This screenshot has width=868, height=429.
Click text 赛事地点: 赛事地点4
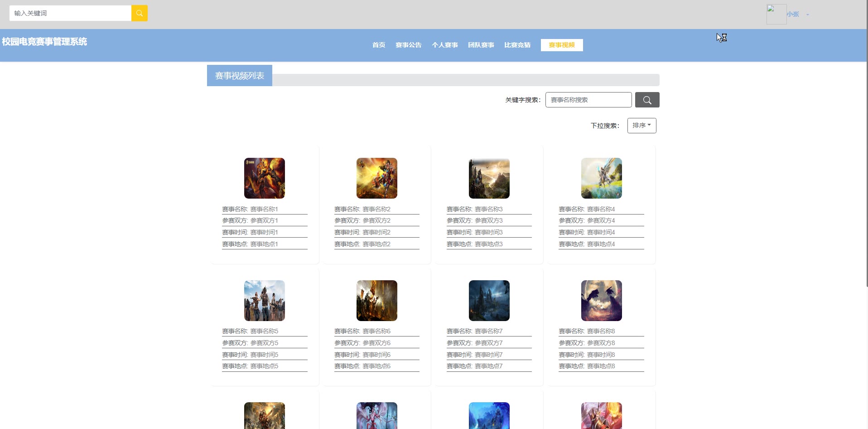pos(587,244)
